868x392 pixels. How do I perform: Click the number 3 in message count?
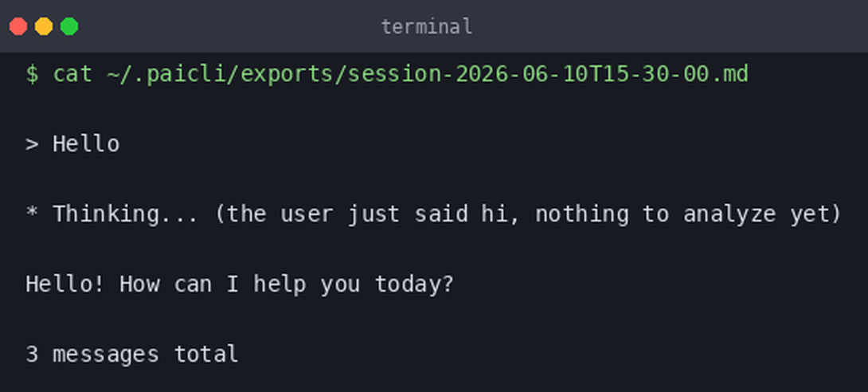point(32,355)
